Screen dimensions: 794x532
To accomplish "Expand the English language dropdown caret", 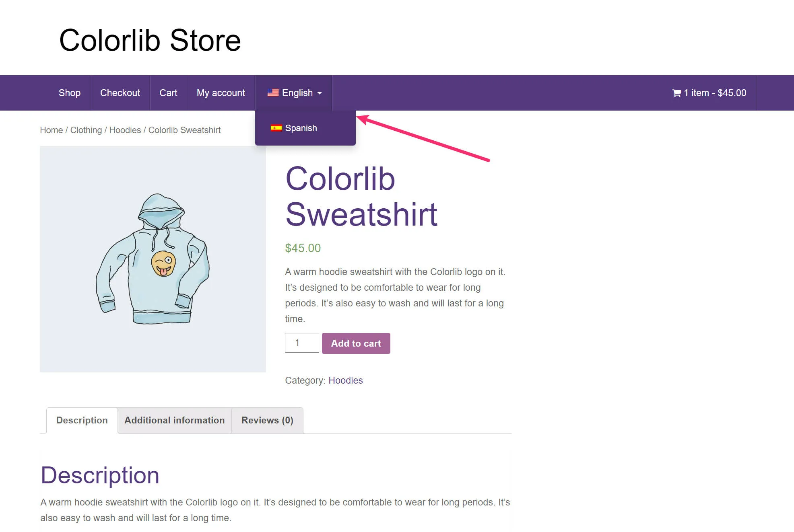I will [x=320, y=93].
